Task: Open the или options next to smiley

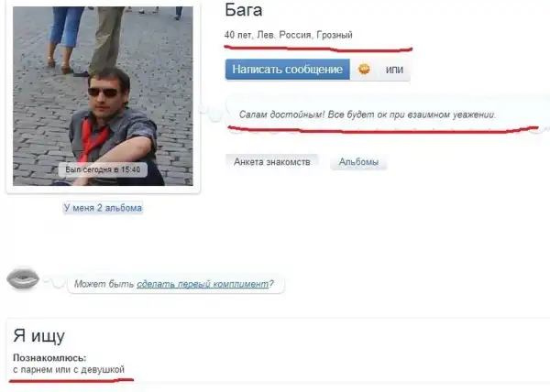Action: (x=394, y=70)
